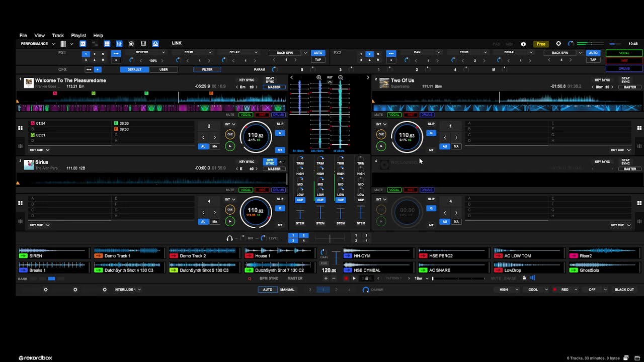Viewport: 644px width, 362px height.
Task: Click the sequencer play button
Action: tap(354, 278)
